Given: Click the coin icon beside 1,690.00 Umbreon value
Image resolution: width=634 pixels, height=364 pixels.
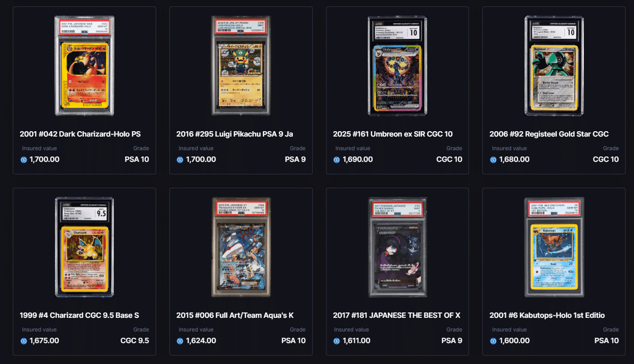Looking at the screenshot, I should 337,159.
